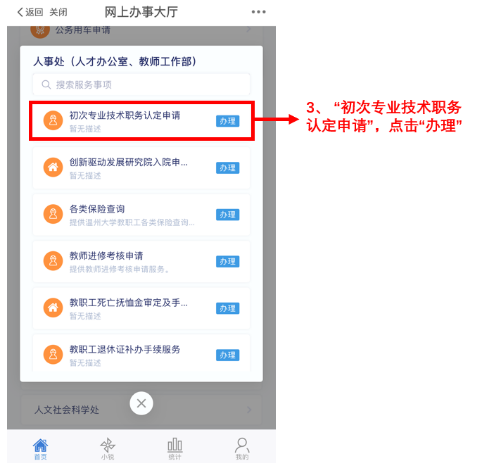Click the orange icon for 初次专业技术职务认定申请
The width and height of the screenshot is (490, 468).
[x=53, y=120]
